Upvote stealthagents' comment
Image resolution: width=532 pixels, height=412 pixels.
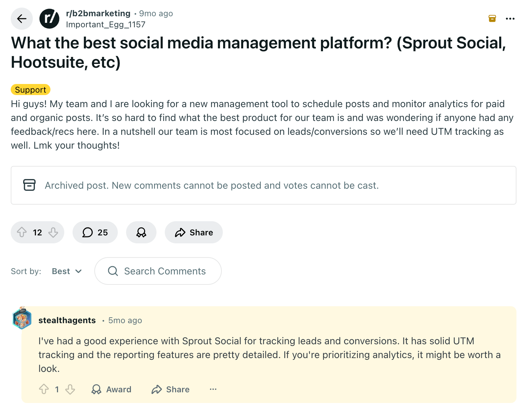(44, 389)
